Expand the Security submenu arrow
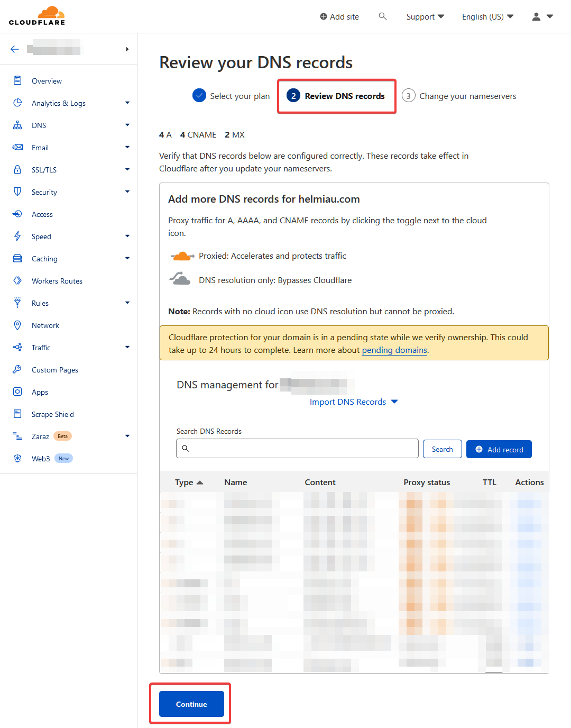The height and width of the screenshot is (728, 571). (127, 192)
